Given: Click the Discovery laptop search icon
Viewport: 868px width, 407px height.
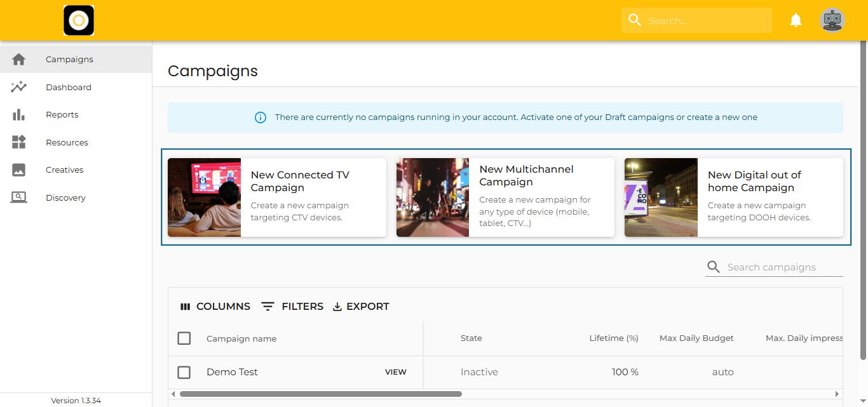Looking at the screenshot, I should (19, 197).
